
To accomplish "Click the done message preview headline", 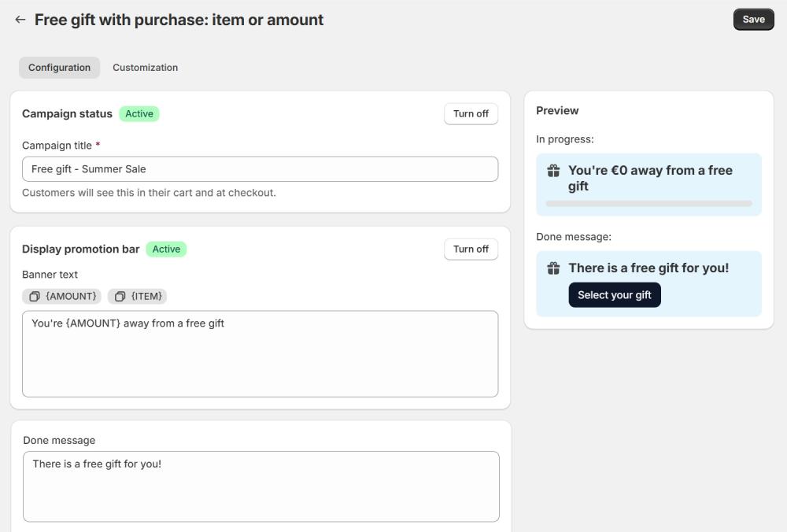I will [x=648, y=268].
